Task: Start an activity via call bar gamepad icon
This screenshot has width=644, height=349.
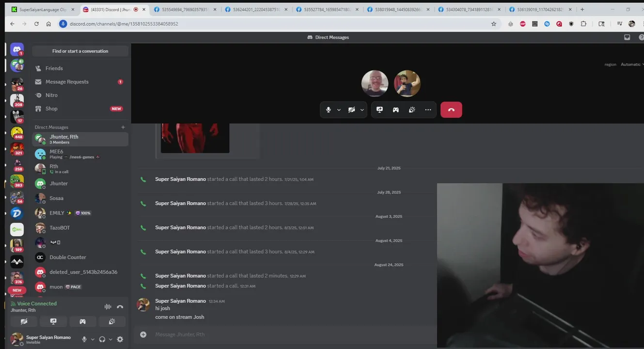Action: pyautogui.click(x=396, y=110)
